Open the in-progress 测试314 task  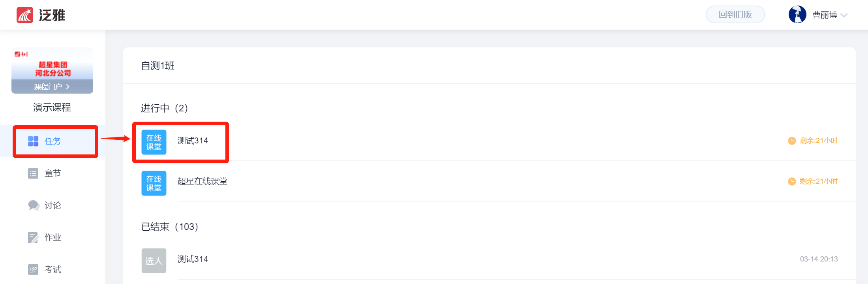click(x=193, y=141)
